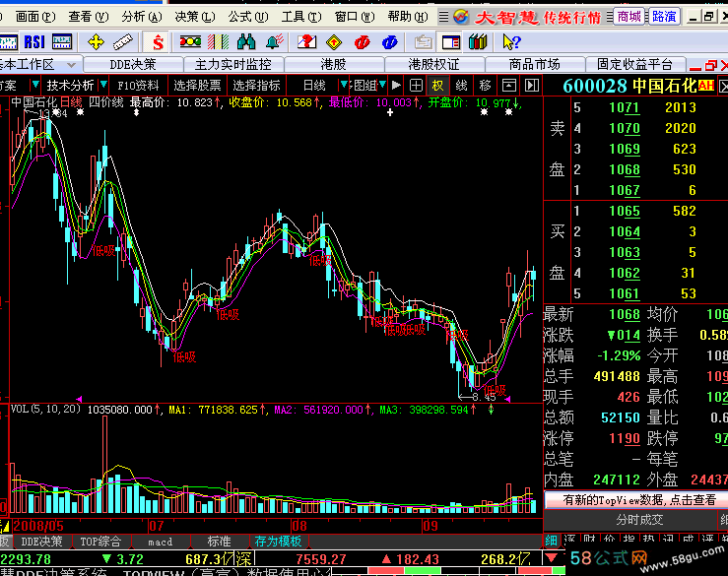This screenshot has width=728, height=576.
Task: Click the 选择指标 button
Action: point(256,86)
